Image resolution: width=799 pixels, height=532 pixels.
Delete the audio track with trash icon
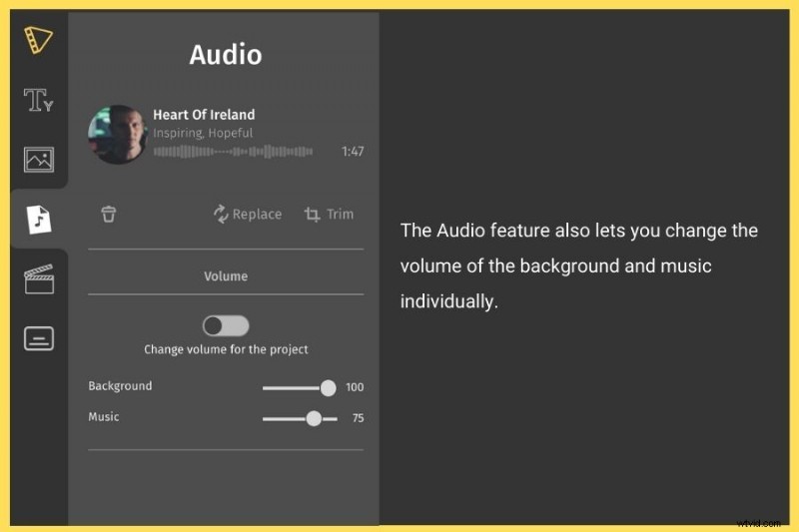tap(109, 214)
